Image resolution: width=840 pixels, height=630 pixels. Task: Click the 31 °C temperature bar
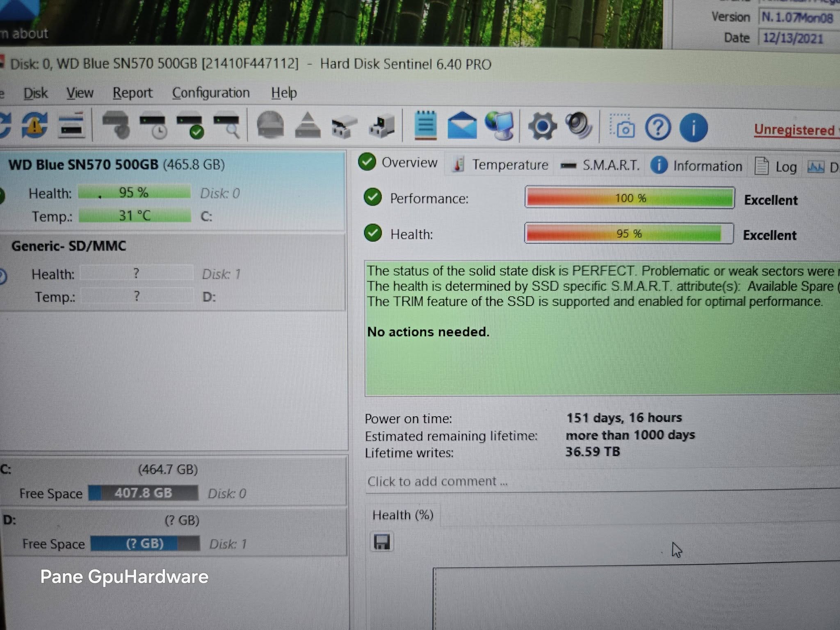point(135,216)
